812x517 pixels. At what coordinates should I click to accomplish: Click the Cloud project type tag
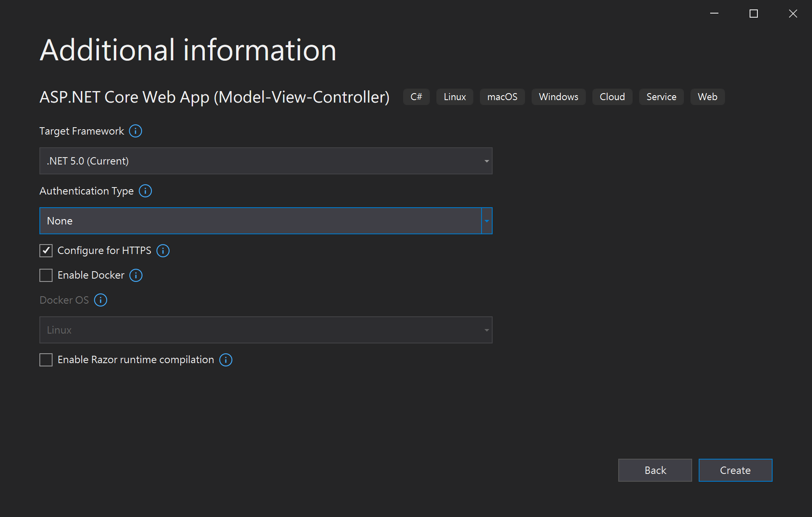[x=612, y=97]
